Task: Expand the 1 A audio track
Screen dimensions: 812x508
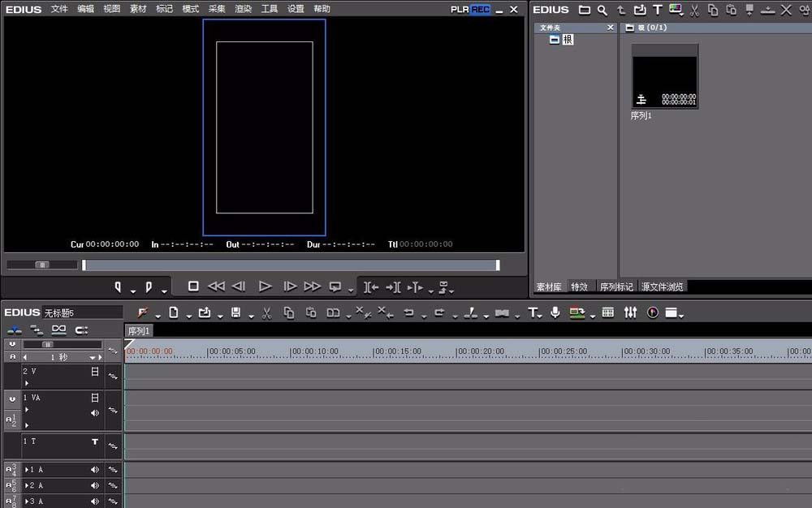Action: pos(27,470)
